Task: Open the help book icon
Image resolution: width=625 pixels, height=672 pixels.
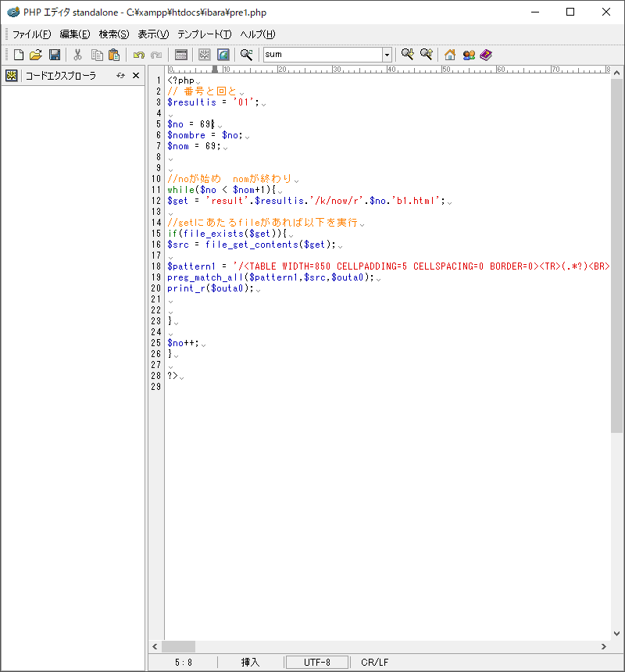Action: pyautogui.click(x=486, y=55)
